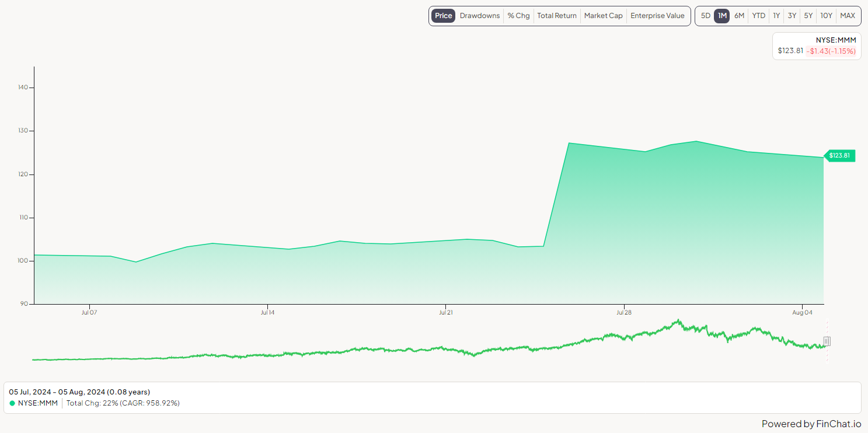868x433 pixels.
Task: Set time range to 5D
Action: (706, 16)
